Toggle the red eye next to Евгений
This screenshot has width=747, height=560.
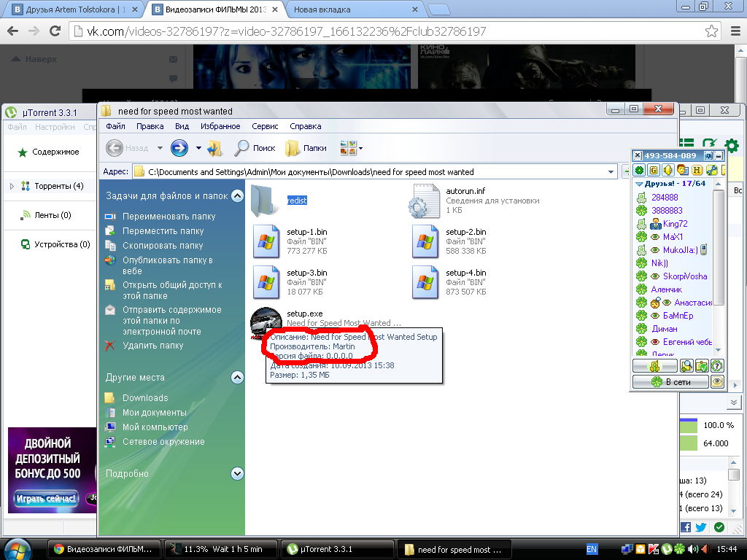(x=655, y=342)
